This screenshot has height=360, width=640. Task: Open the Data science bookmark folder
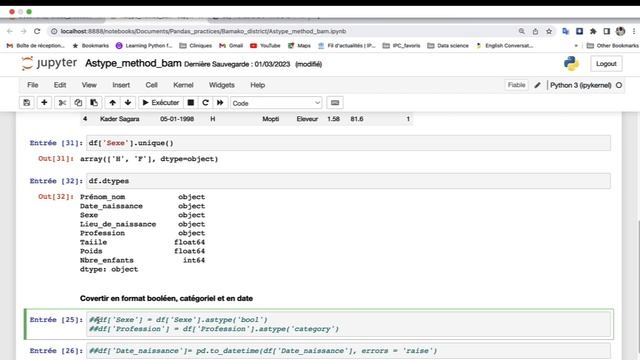tap(448, 46)
